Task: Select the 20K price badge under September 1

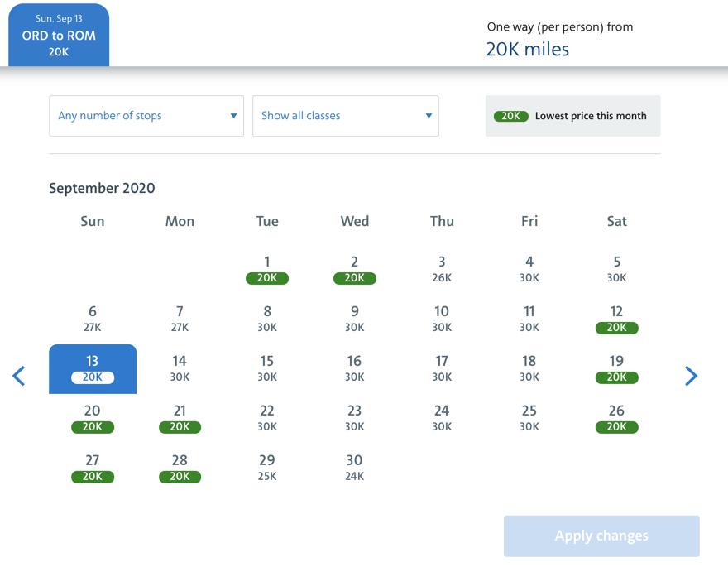Action: [x=266, y=278]
